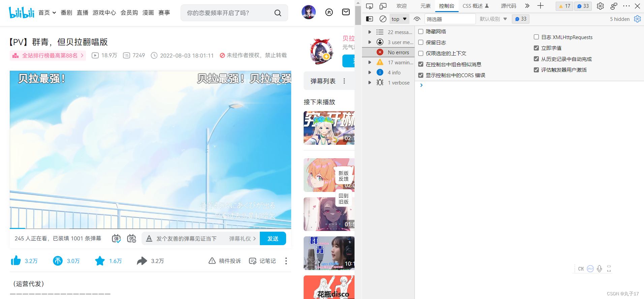Screen dimensions: 644x299
Task: Open 番剧 in bilibili nav
Action: [x=66, y=12]
